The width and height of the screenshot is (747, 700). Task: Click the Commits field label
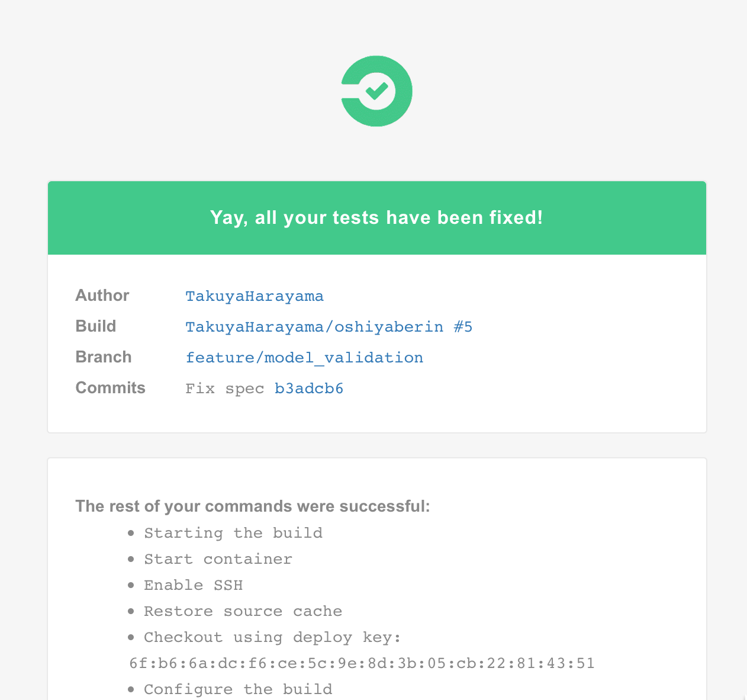tap(110, 388)
